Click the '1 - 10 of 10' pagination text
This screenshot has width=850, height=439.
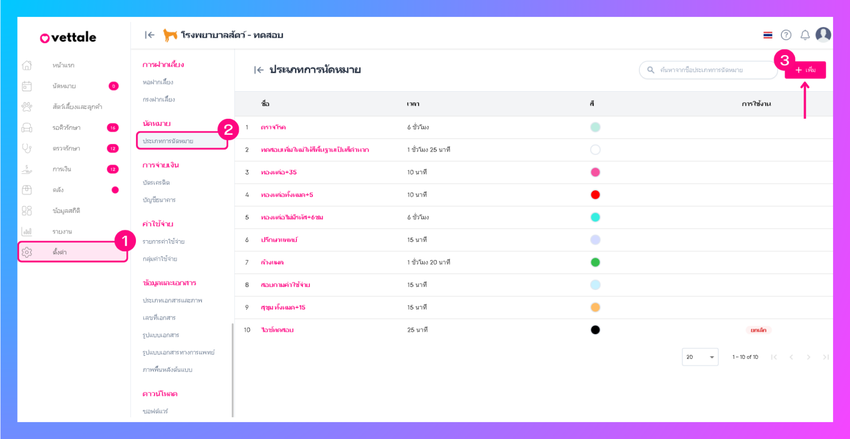pyautogui.click(x=745, y=357)
